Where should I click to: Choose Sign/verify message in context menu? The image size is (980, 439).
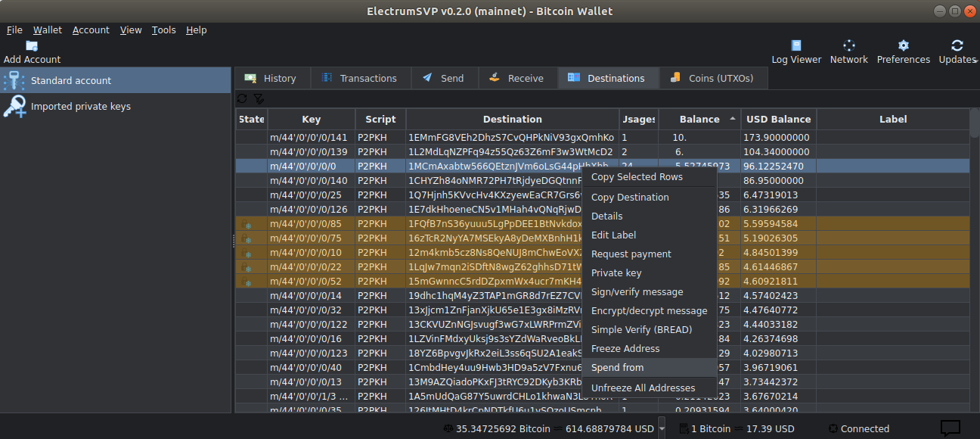click(x=649, y=292)
